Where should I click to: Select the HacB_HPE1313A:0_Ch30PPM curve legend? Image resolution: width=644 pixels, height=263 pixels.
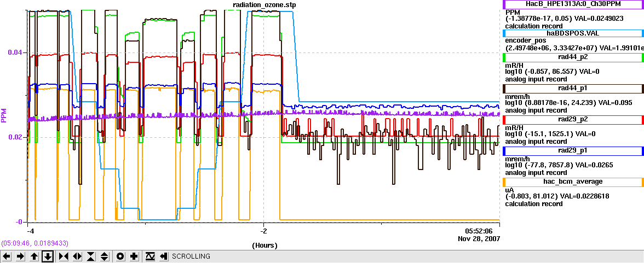coord(573,4)
